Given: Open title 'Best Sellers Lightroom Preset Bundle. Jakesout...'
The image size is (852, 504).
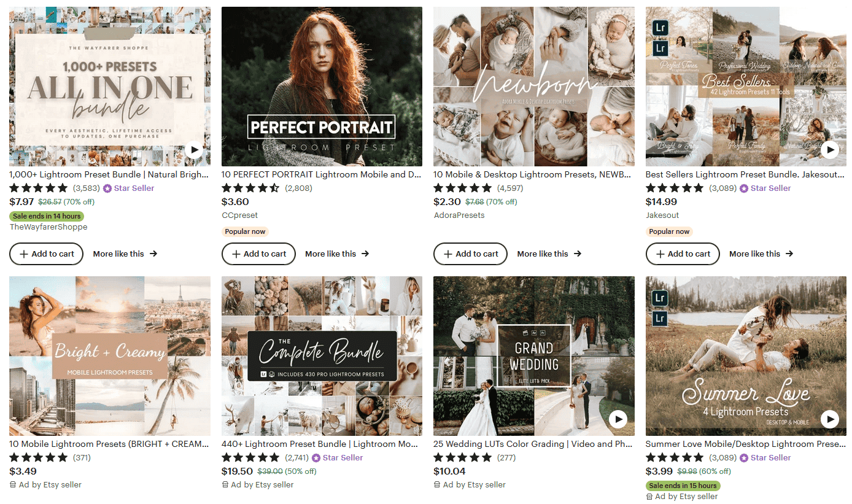Looking at the screenshot, I should (x=745, y=174).
